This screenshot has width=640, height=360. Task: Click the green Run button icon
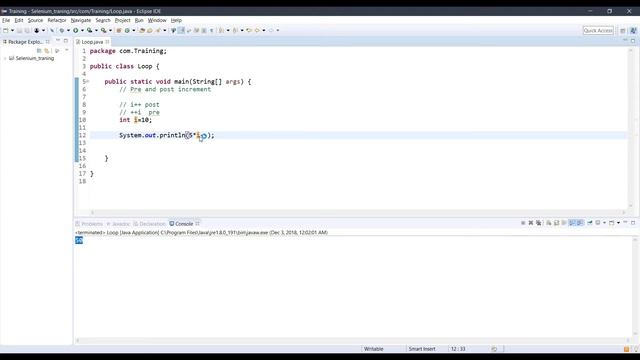pyautogui.click(x=76, y=30)
